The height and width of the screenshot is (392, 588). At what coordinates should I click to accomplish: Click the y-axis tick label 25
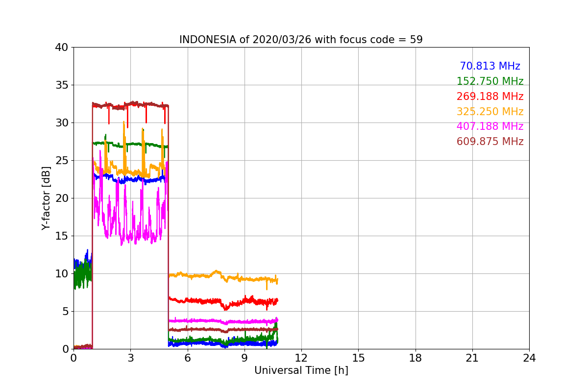coord(62,161)
